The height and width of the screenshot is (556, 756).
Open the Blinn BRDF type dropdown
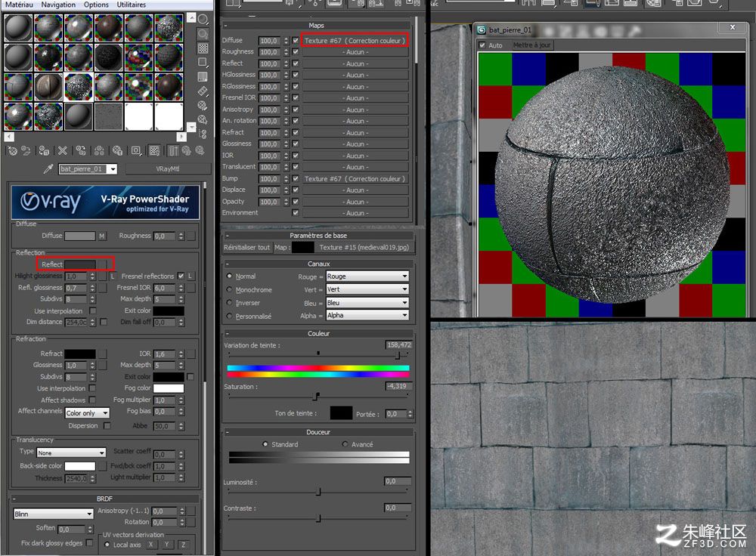(54, 514)
